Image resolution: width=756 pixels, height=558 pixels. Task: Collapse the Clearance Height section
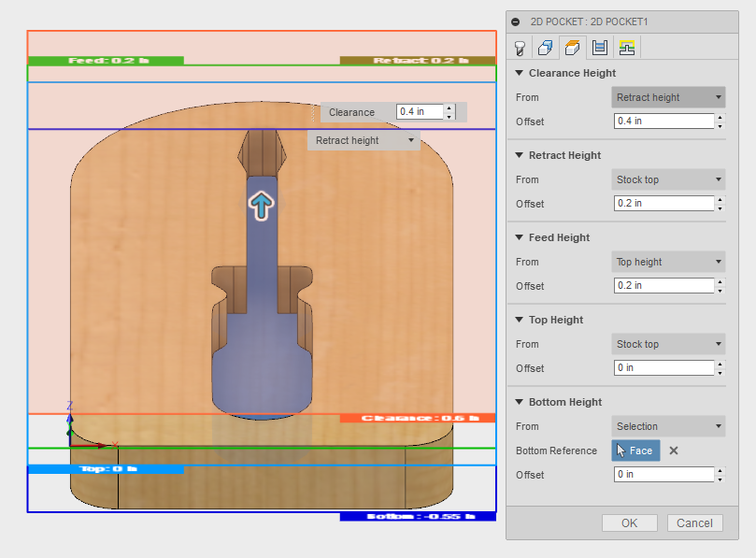click(520, 73)
